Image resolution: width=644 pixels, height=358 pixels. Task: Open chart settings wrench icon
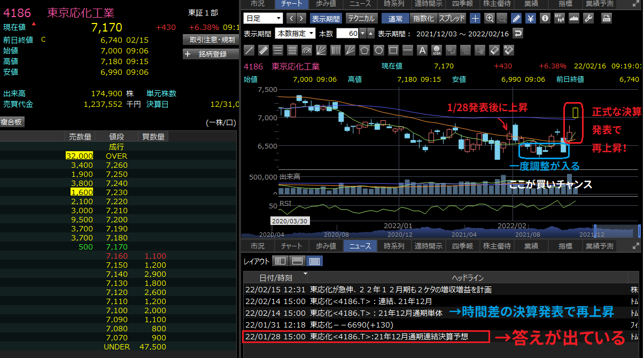(x=588, y=18)
